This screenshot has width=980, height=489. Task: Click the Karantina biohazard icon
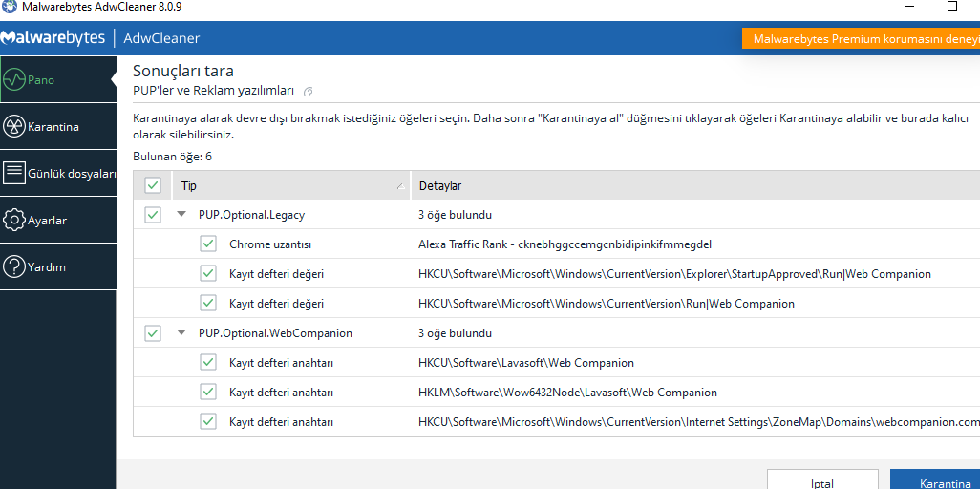pyautogui.click(x=14, y=126)
